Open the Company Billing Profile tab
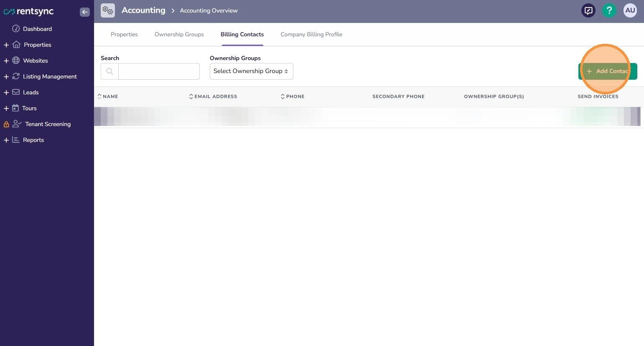The height and width of the screenshot is (346, 644). tap(311, 34)
